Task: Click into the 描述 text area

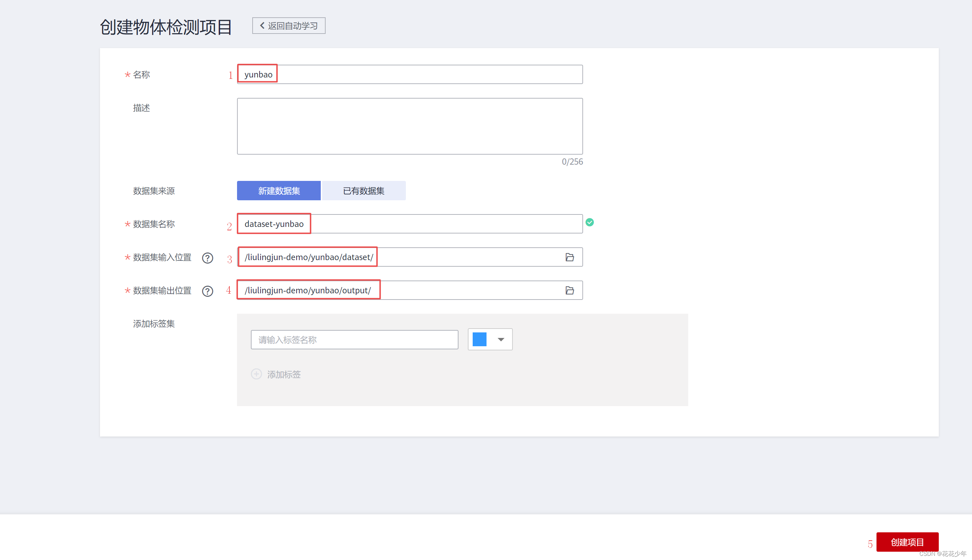Action: tap(410, 126)
